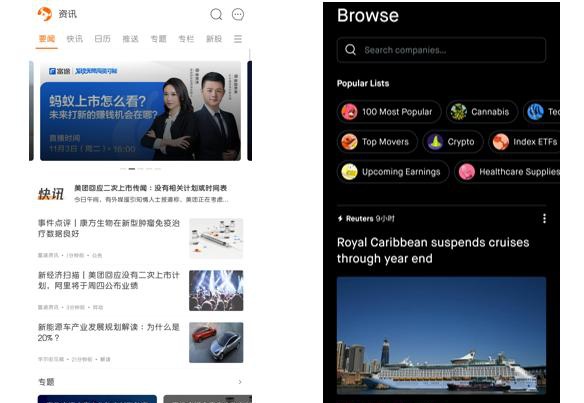Open the Top Movers list
Screen dimensions: 584x403
click(x=377, y=142)
